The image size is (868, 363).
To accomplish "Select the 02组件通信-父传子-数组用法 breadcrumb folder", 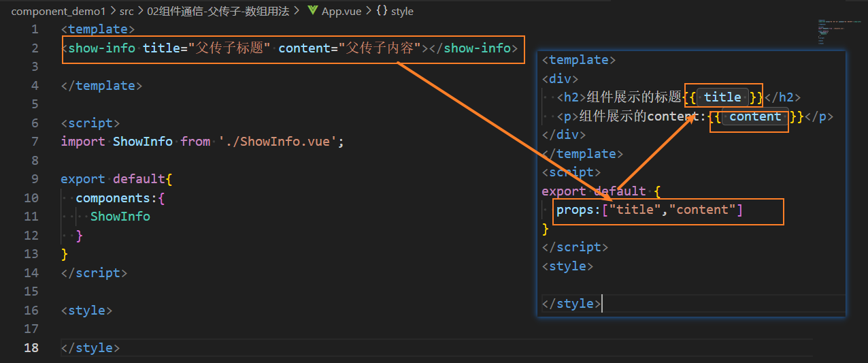I will coord(219,11).
